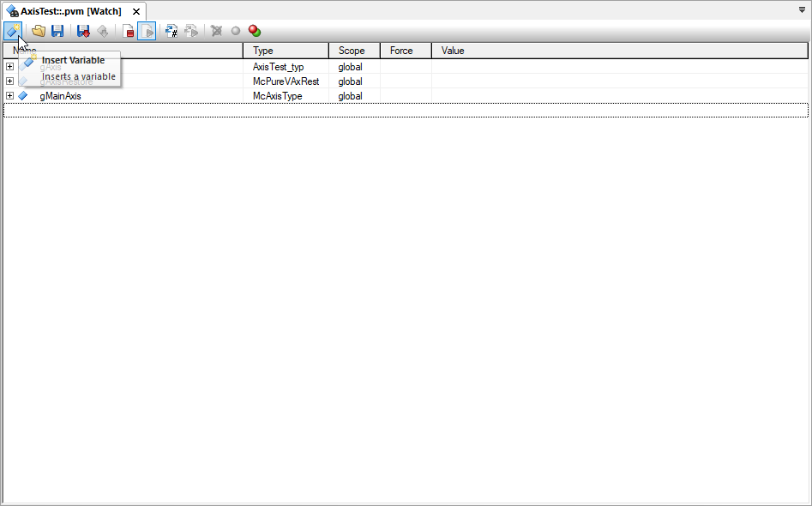Screen dimensions: 812x506
Task: Click the greyed crossed-out icon
Action: pyautogui.click(x=216, y=31)
